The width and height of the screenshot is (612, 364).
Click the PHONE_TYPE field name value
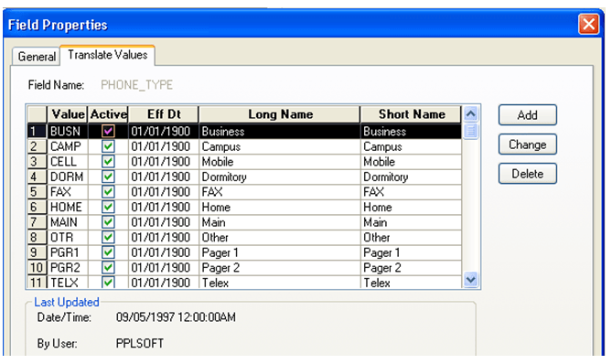[x=136, y=85]
